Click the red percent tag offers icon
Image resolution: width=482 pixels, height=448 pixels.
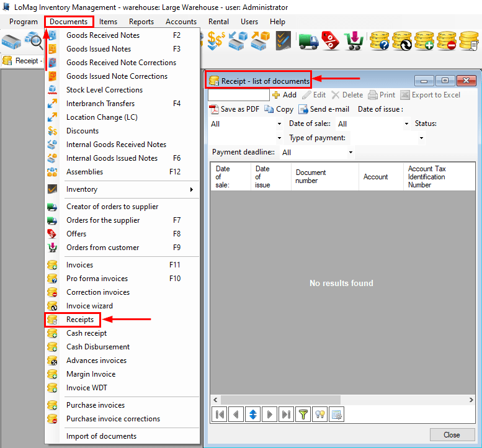(x=331, y=40)
